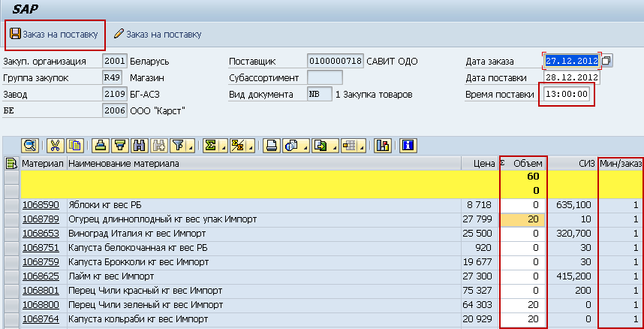The width and height of the screenshot is (644, 329).
Task: Expand the Layout dropdown arrow
Action: coord(360,146)
